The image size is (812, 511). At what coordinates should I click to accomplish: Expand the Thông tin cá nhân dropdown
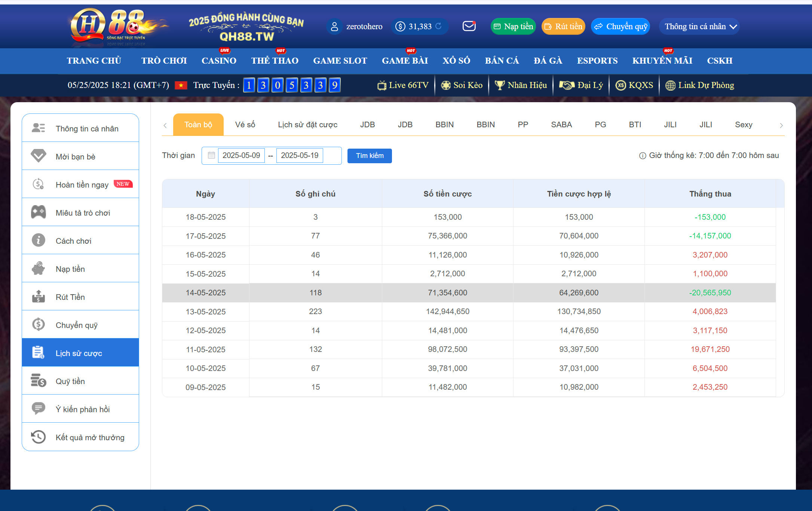699,27
